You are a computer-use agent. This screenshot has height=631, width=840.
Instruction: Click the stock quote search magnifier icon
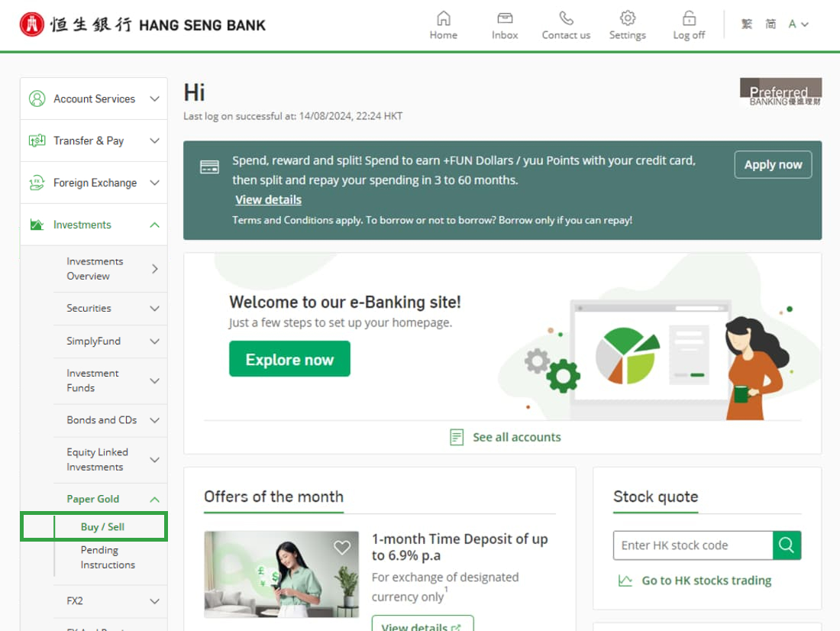click(787, 545)
